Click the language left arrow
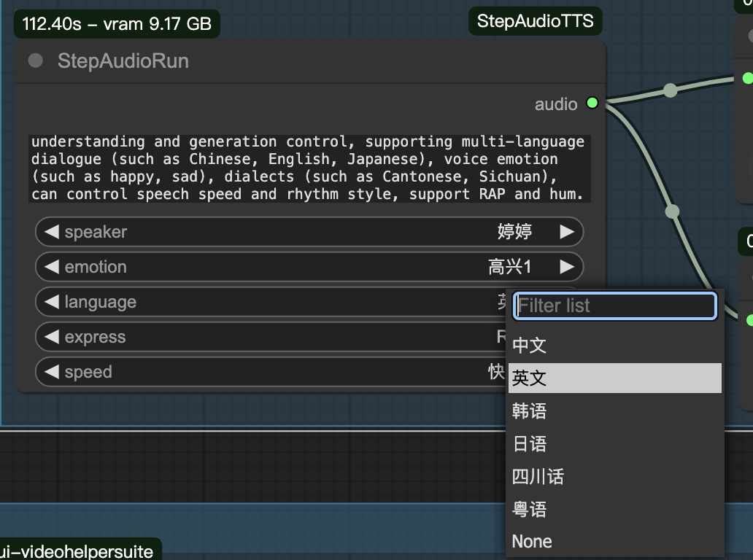 [x=51, y=302]
